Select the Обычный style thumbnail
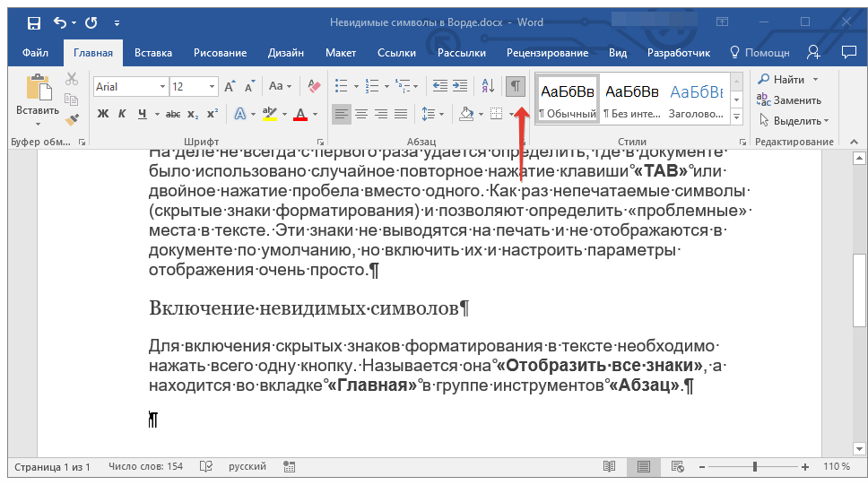The height and width of the screenshot is (485, 868). pos(568,99)
